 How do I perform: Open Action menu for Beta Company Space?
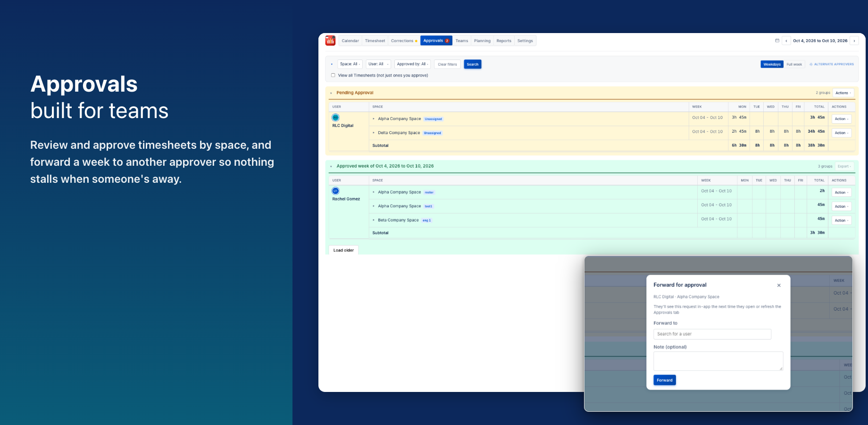[x=842, y=221]
